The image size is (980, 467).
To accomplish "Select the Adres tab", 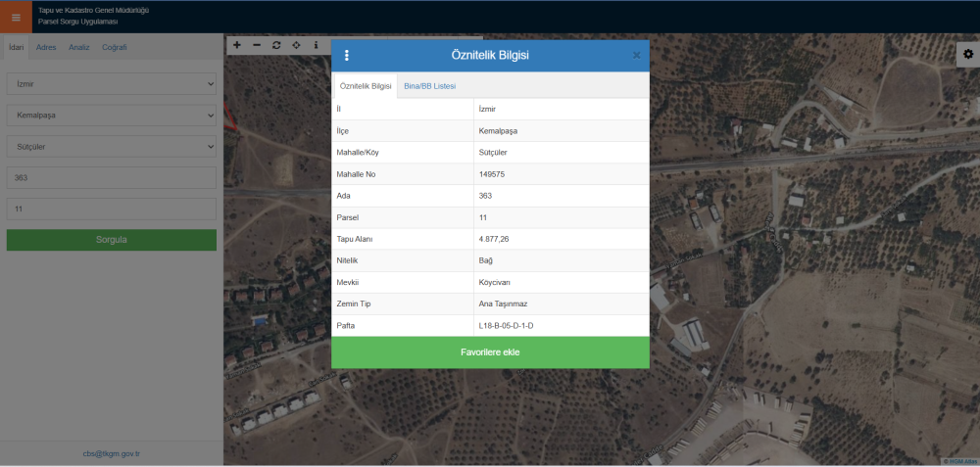I will click(45, 47).
